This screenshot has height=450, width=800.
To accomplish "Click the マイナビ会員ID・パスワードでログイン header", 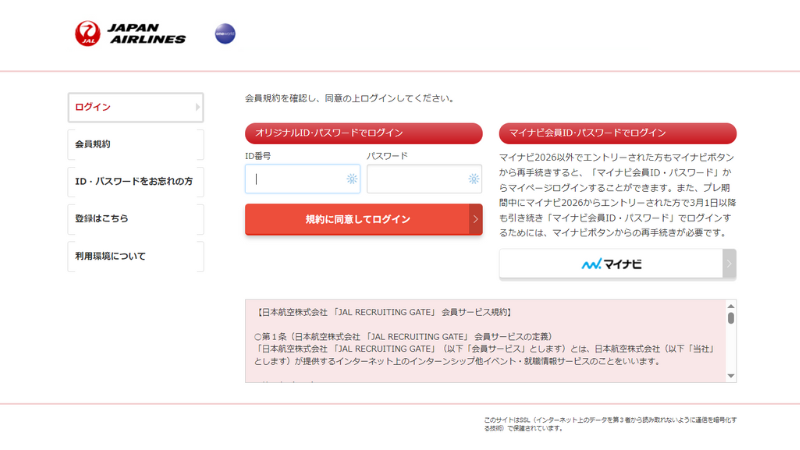I will pos(617,133).
